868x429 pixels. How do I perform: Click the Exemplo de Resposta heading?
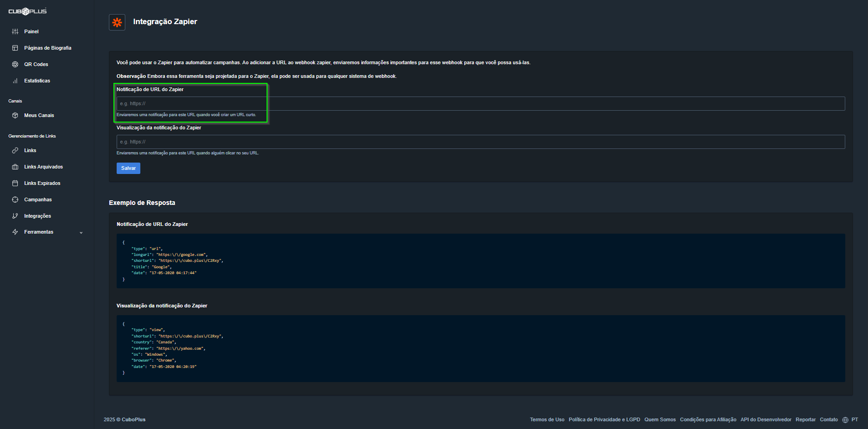[142, 203]
